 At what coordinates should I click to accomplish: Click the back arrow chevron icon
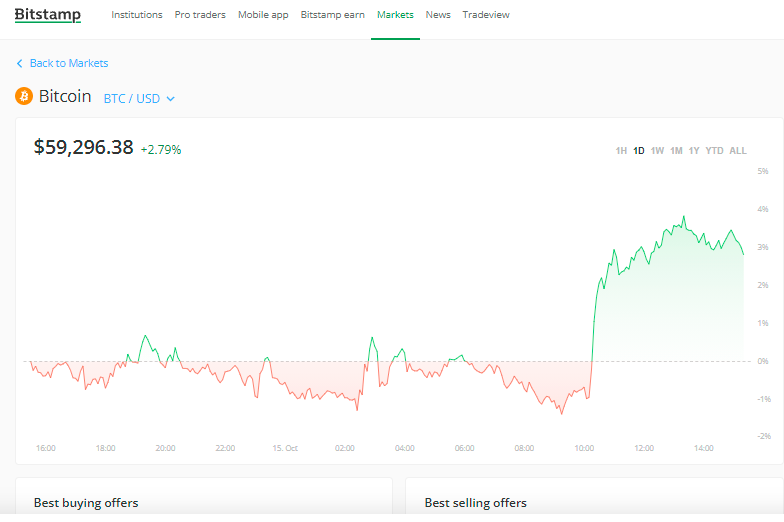click(20, 63)
